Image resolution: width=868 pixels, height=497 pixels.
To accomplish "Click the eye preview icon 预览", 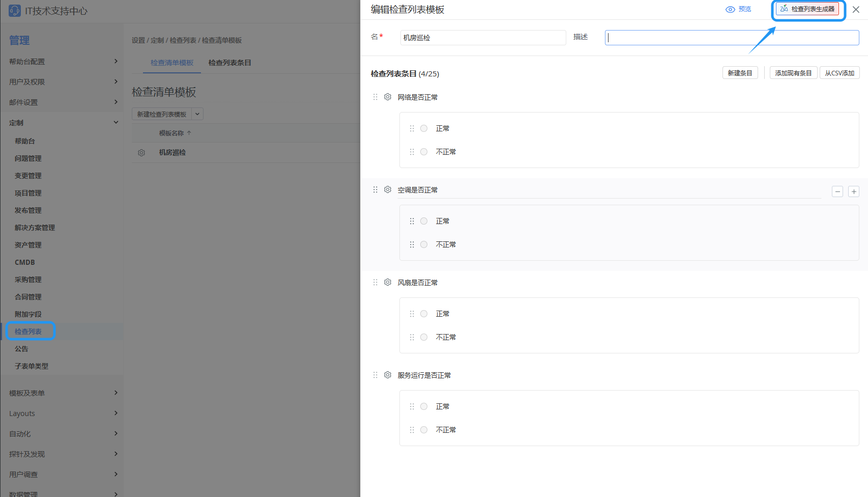I will [x=731, y=9].
